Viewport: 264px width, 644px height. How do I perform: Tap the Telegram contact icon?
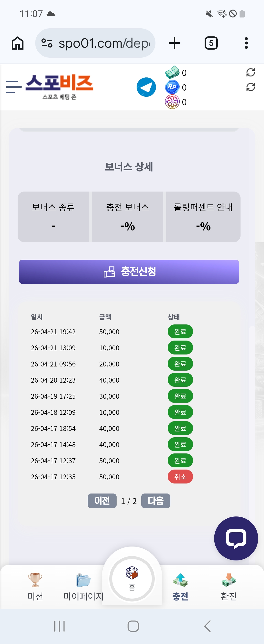click(146, 87)
